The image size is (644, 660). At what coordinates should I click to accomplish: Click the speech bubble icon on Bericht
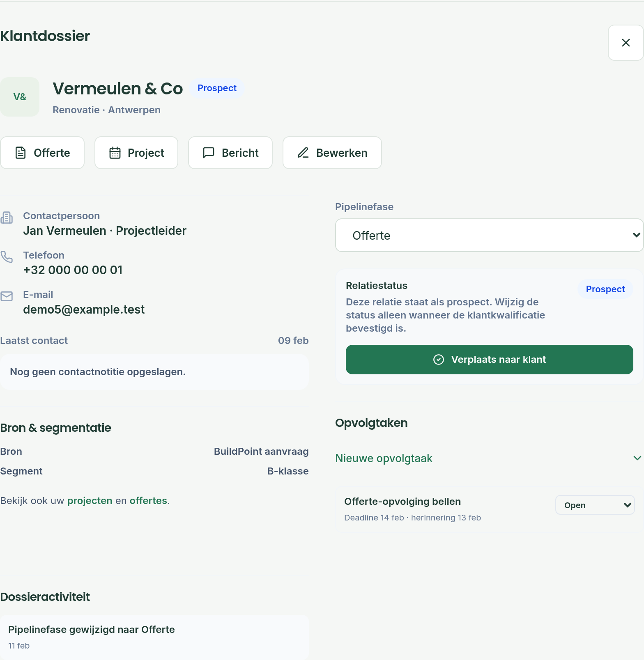pos(209,153)
